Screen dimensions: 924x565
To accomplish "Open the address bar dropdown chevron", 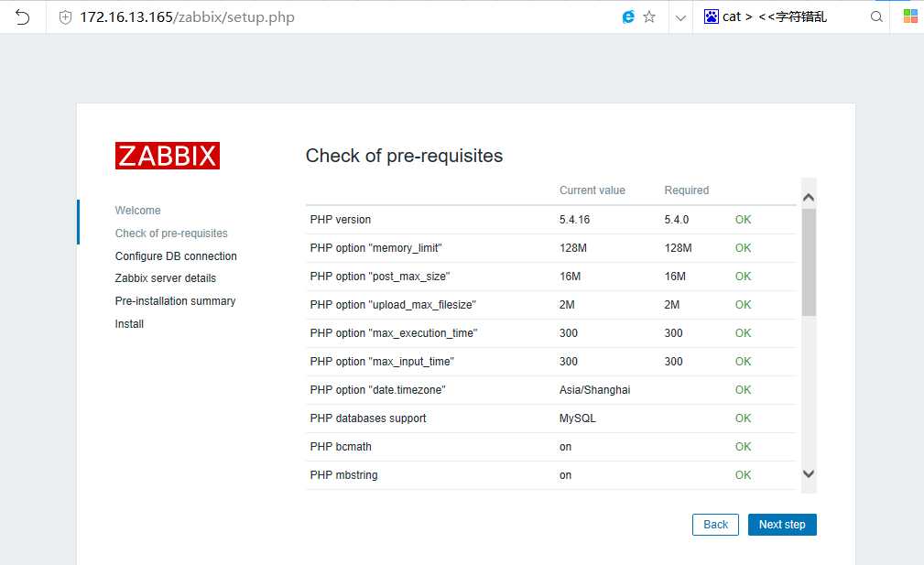I will tap(680, 17).
